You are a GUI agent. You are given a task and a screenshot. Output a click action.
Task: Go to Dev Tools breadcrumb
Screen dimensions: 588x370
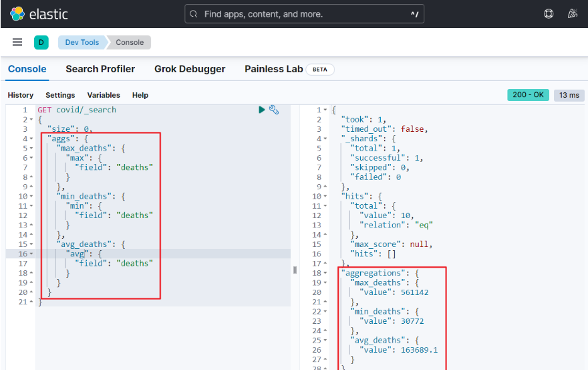(82, 42)
